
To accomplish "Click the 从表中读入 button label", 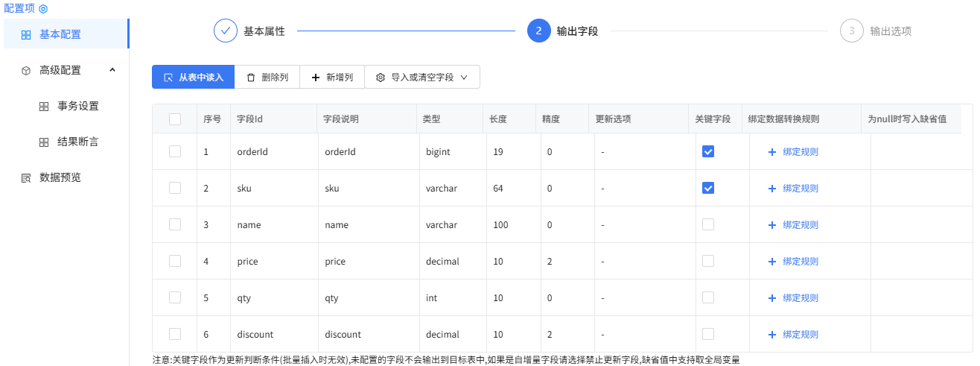I will pos(200,78).
